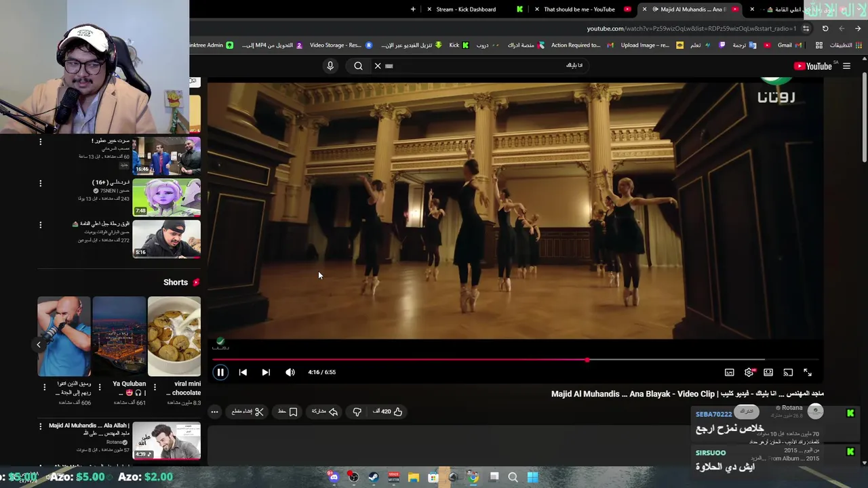Save the video to a playlist
The height and width of the screenshot is (488, 868).
pos(288,411)
